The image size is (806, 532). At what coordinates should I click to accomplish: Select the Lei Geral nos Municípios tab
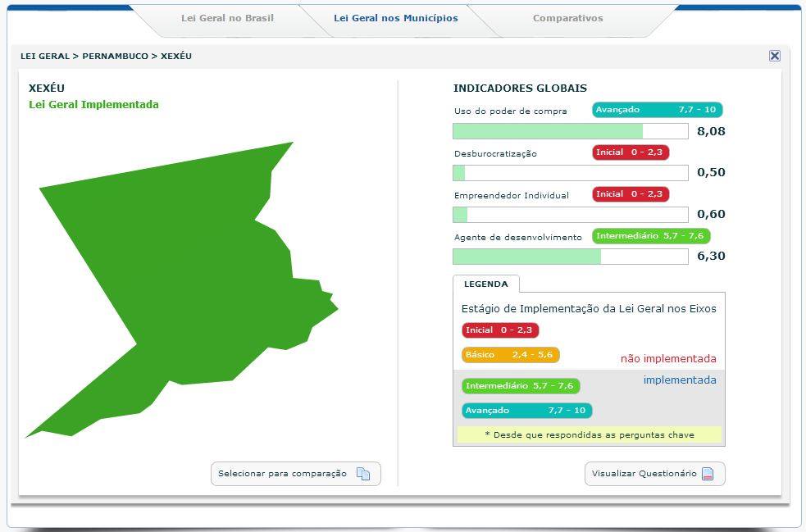pyautogui.click(x=397, y=18)
